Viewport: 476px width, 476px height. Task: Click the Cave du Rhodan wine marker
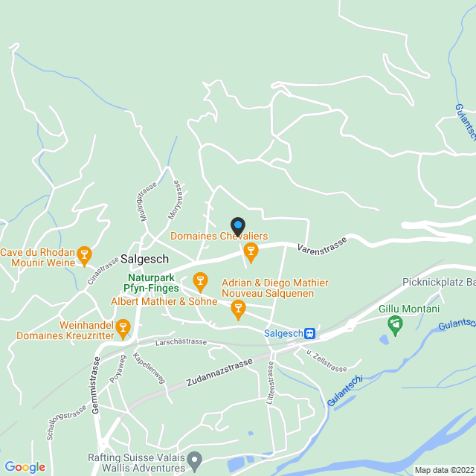point(84,256)
